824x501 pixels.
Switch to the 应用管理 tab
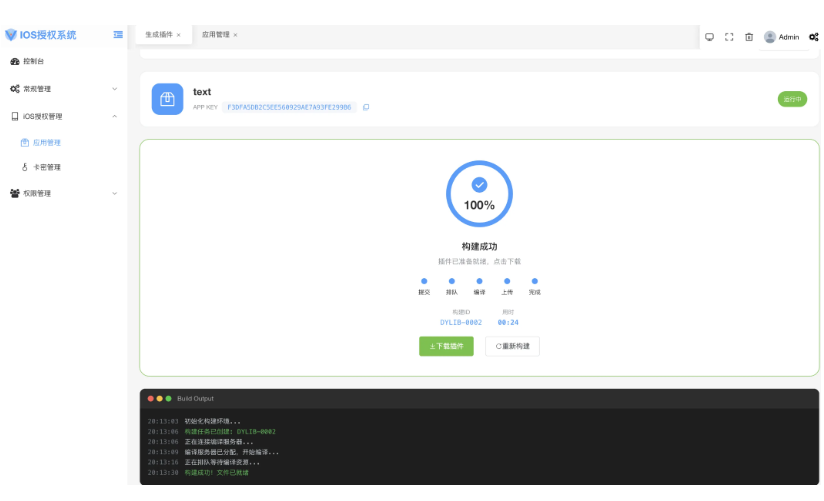[x=215, y=35]
